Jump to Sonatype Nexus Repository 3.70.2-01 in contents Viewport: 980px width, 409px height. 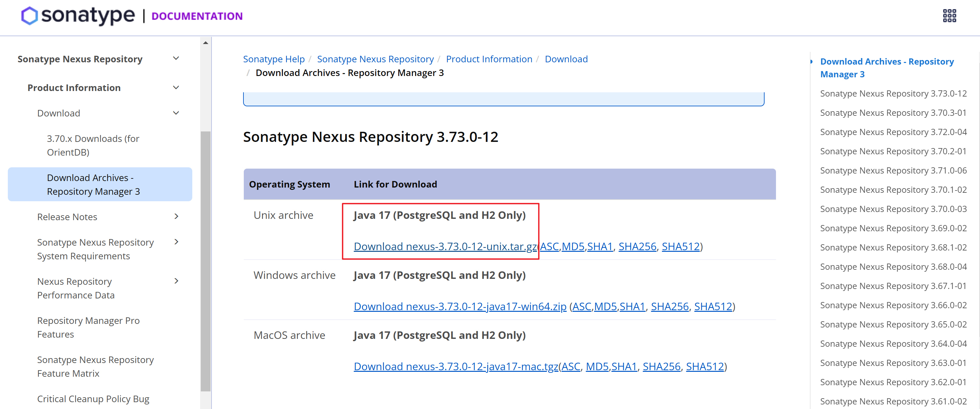(x=893, y=151)
